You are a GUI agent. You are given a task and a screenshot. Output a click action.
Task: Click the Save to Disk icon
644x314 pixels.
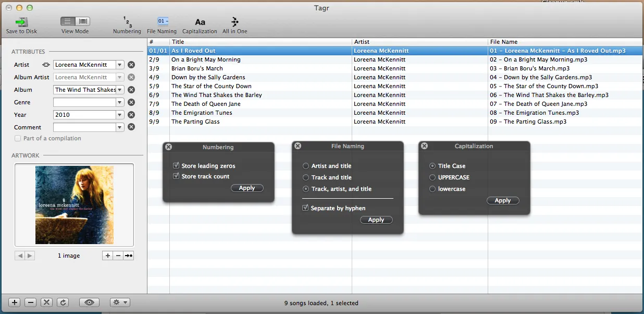point(21,21)
